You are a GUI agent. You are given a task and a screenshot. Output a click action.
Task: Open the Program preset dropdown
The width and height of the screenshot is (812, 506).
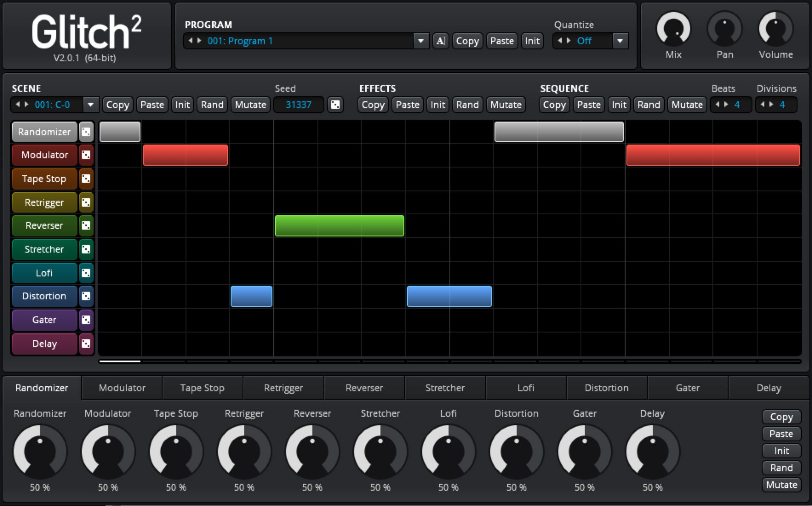(x=420, y=41)
